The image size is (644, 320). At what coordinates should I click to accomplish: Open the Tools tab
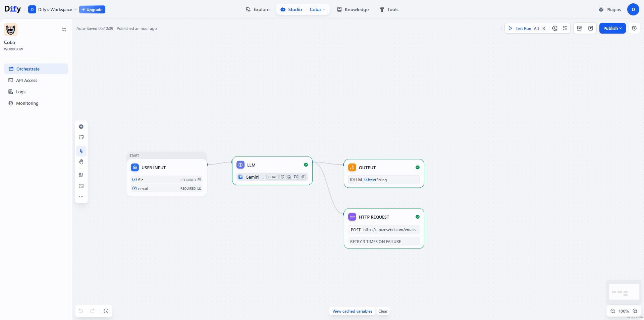(x=389, y=9)
